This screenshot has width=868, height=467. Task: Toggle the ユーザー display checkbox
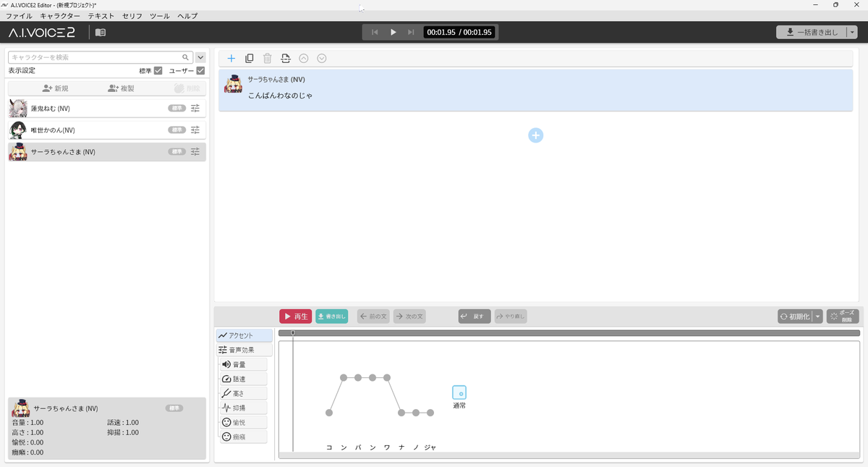[200, 71]
